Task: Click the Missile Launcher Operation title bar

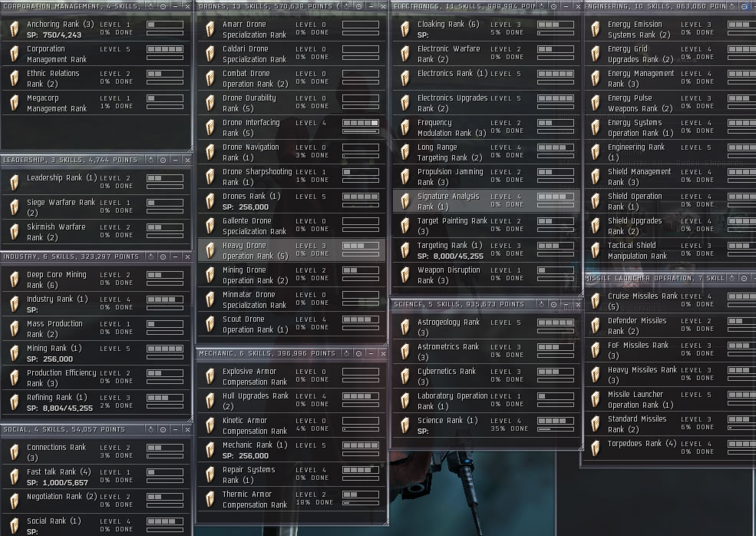Action: coord(670,279)
